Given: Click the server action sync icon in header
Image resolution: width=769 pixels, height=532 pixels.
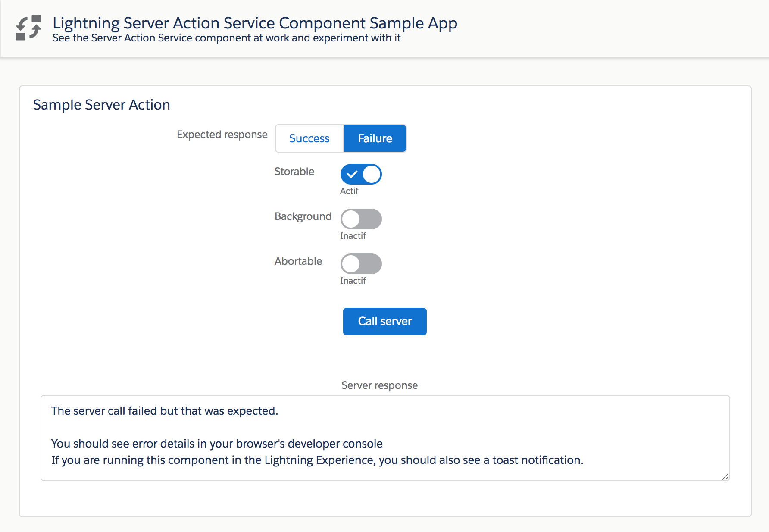Looking at the screenshot, I should pyautogui.click(x=28, y=28).
